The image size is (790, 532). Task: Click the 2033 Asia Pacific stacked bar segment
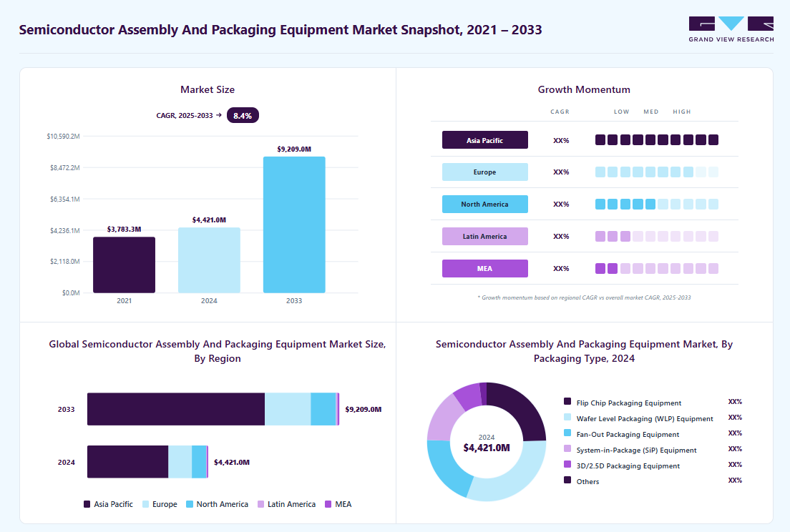[176, 409]
